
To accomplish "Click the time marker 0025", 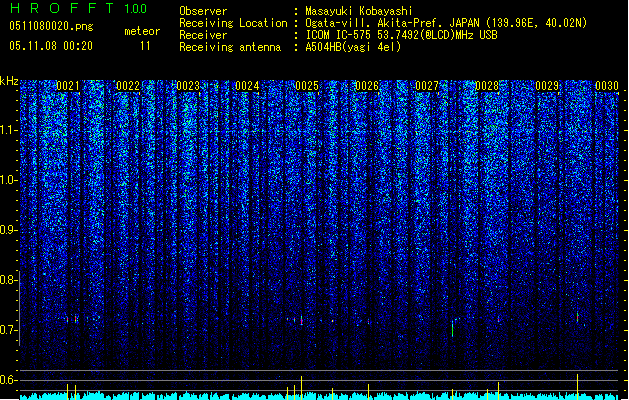I will click(x=307, y=86).
